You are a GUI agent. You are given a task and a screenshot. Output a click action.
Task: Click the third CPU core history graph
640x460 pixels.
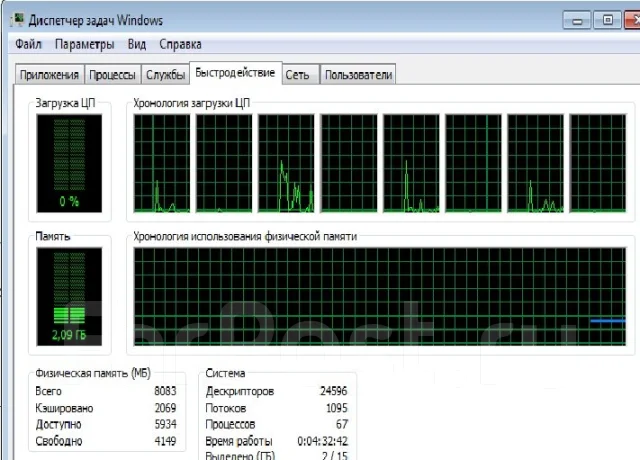[286, 163]
